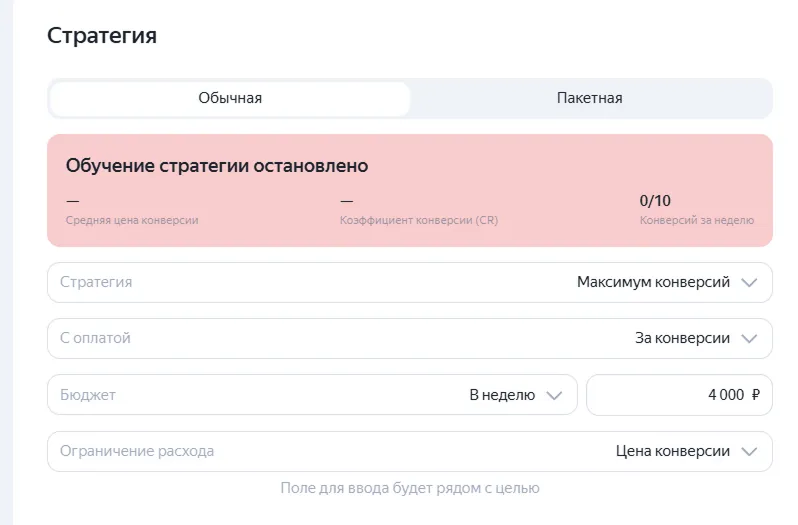Open the Максимум конверсий strategy dropdown
This screenshot has height=525, width=798.
tap(653, 283)
